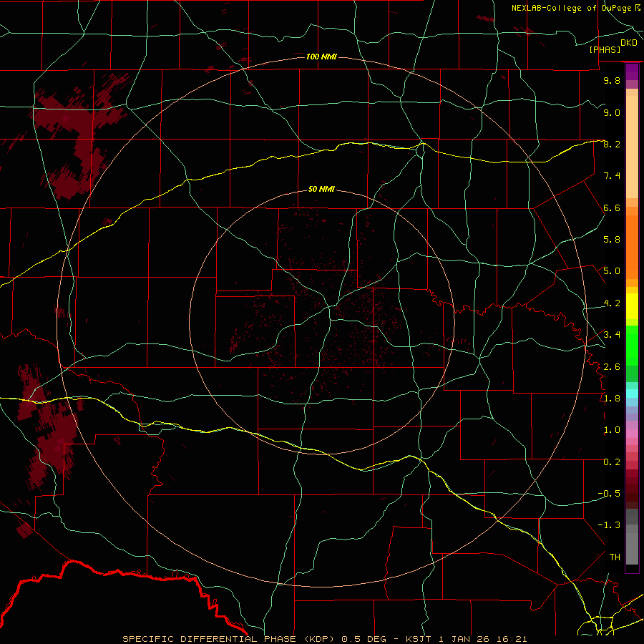Click the 9.0 value on the scale
The height and width of the screenshot is (644, 644).
612,112
